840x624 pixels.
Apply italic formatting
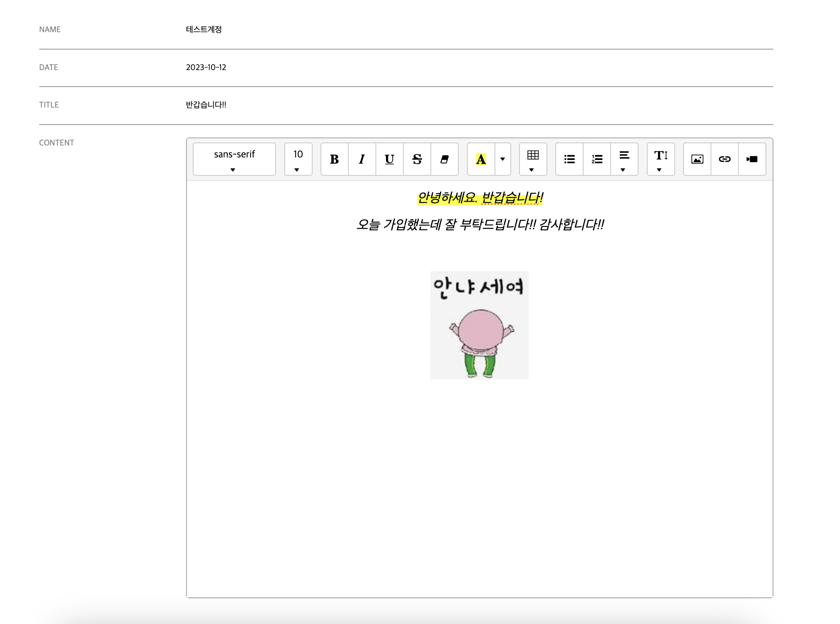click(x=362, y=159)
